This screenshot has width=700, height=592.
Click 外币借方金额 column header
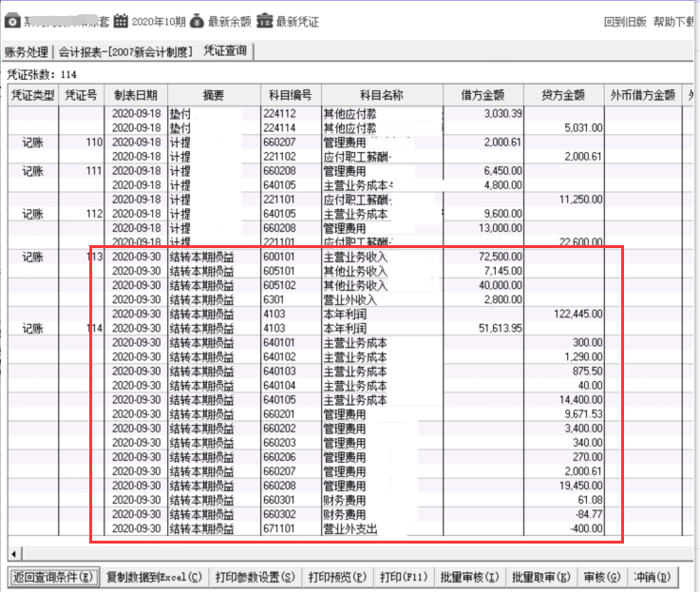click(643, 95)
